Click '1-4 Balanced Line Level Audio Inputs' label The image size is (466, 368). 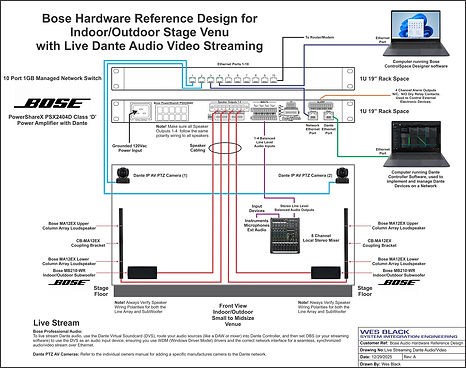tap(264, 142)
